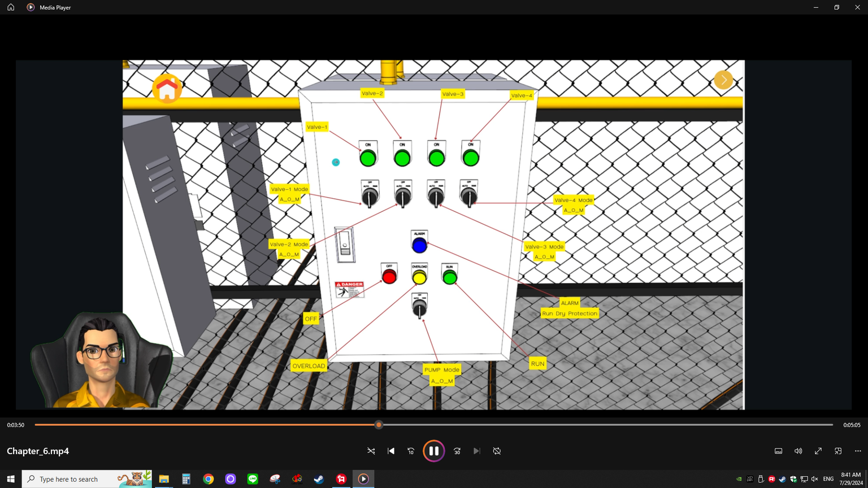Open the subtitles and captions menu
This screenshot has width=868, height=488.
click(778, 451)
